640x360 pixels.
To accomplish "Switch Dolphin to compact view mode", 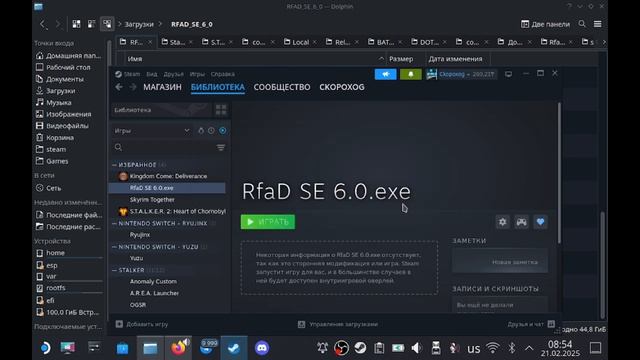I will pyautogui.click(x=91, y=24).
